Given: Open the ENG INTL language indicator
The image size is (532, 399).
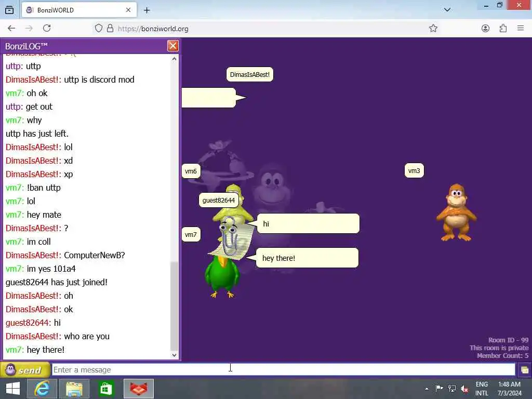Looking at the screenshot, I should [x=482, y=389].
